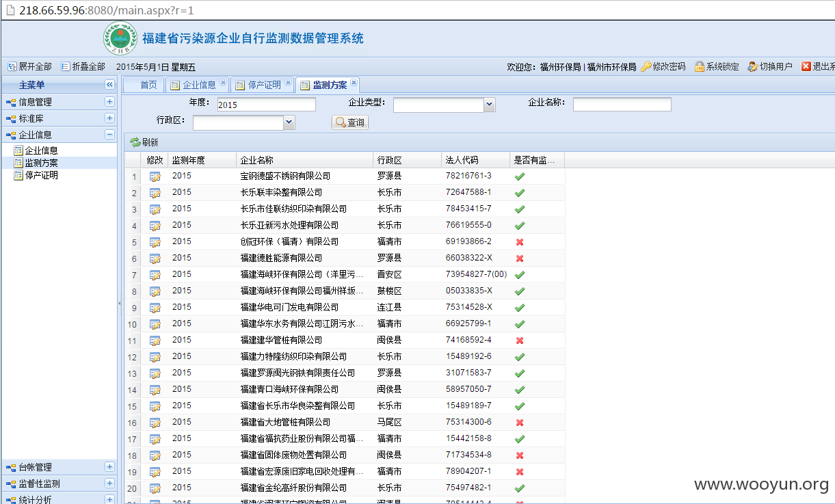
Task: Click edit icon for 福建华东水务有限公司 row
Action: [x=155, y=324]
